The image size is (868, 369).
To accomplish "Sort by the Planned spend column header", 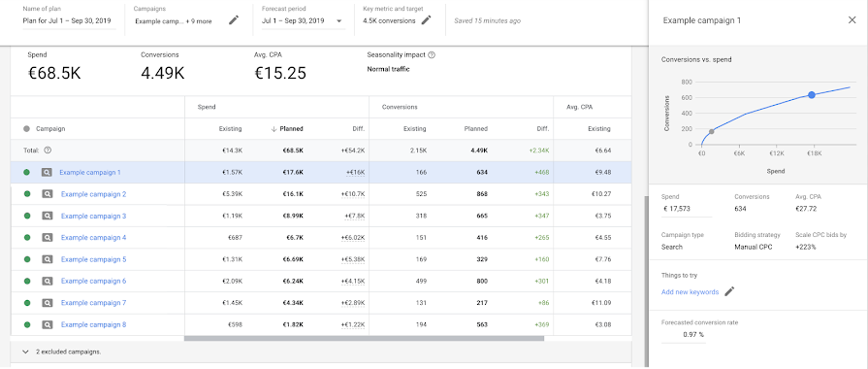I will click(287, 128).
